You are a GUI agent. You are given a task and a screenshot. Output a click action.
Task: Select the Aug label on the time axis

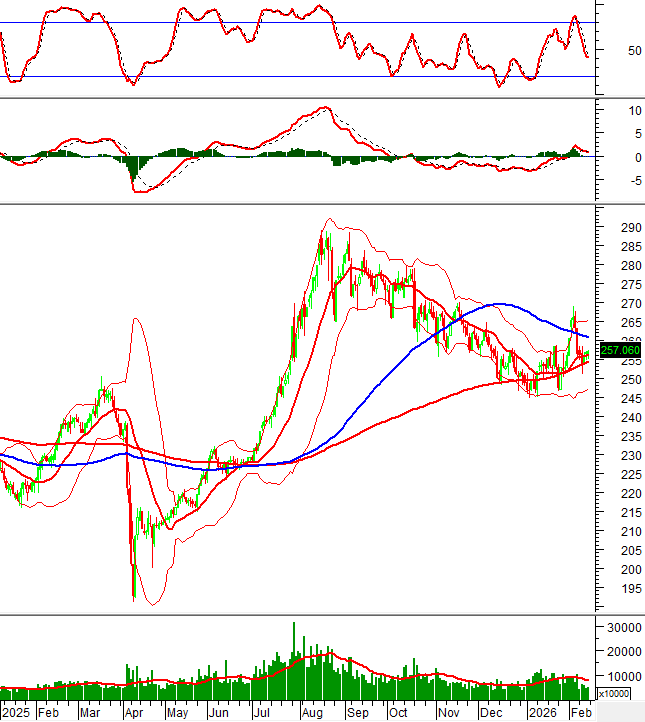pyautogui.click(x=311, y=712)
